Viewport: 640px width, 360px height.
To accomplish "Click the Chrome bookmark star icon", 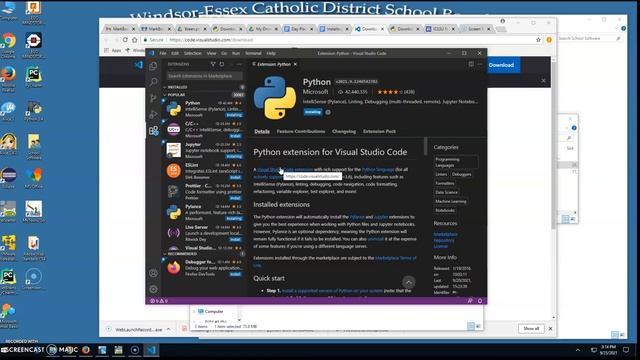I will [538, 40].
